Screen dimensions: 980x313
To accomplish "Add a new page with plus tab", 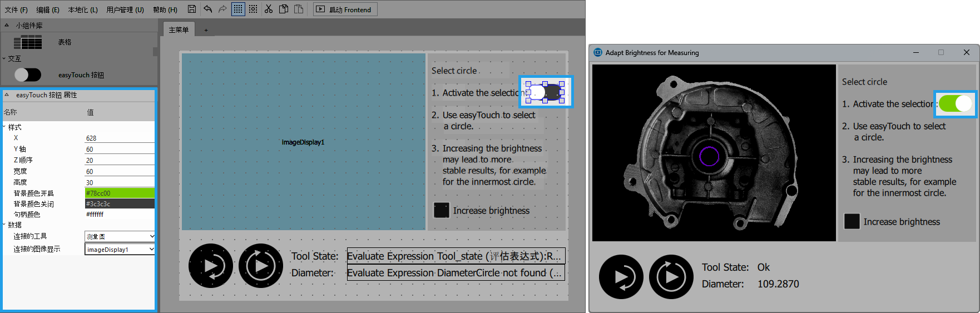I will point(206,30).
